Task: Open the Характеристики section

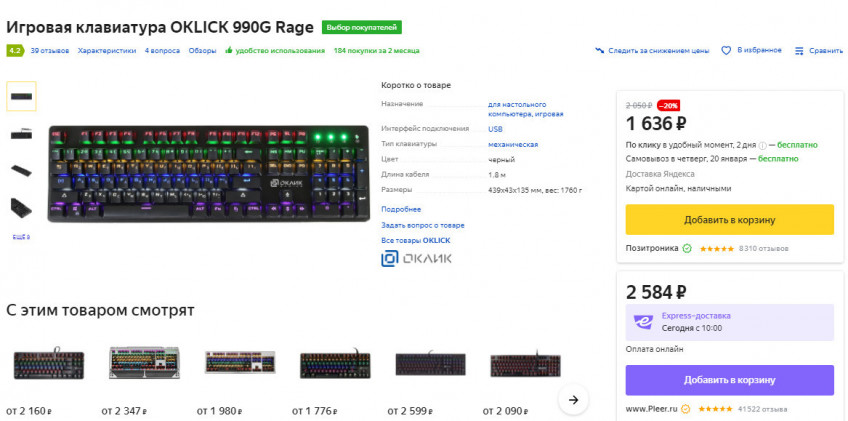Action: (x=107, y=51)
